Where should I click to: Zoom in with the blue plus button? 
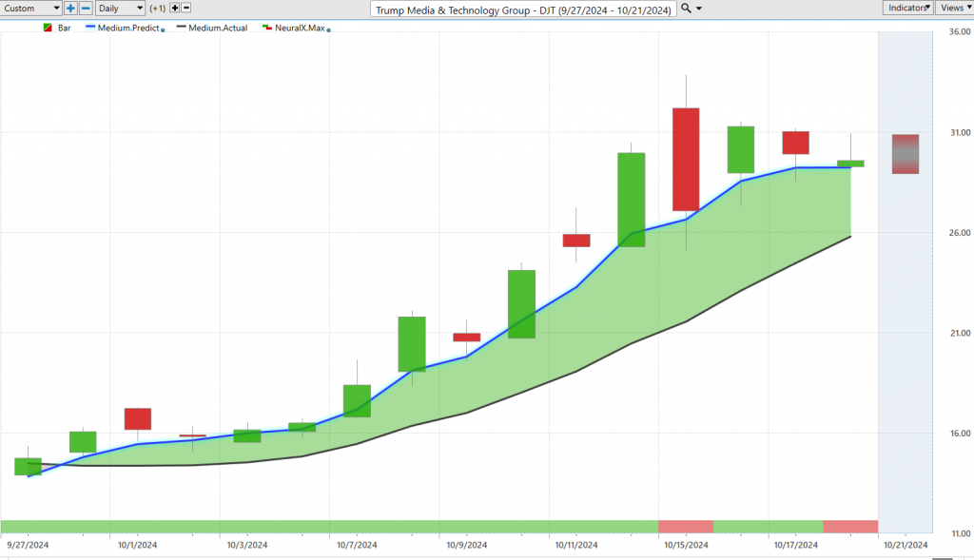70,8
